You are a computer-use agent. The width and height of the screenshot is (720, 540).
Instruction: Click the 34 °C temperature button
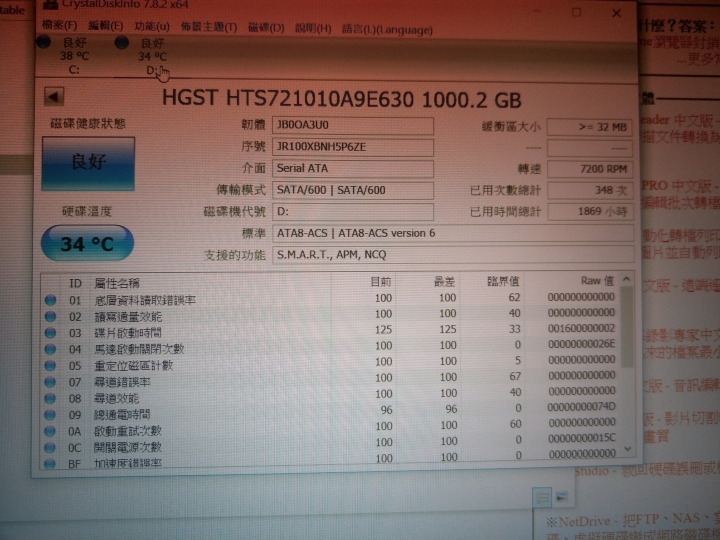(x=87, y=243)
